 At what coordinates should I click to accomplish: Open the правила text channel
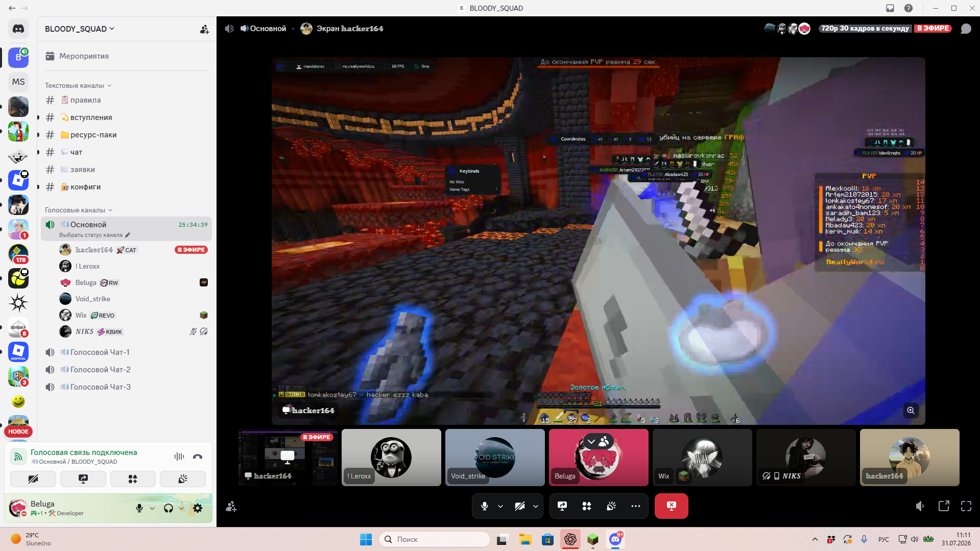(x=126, y=100)
